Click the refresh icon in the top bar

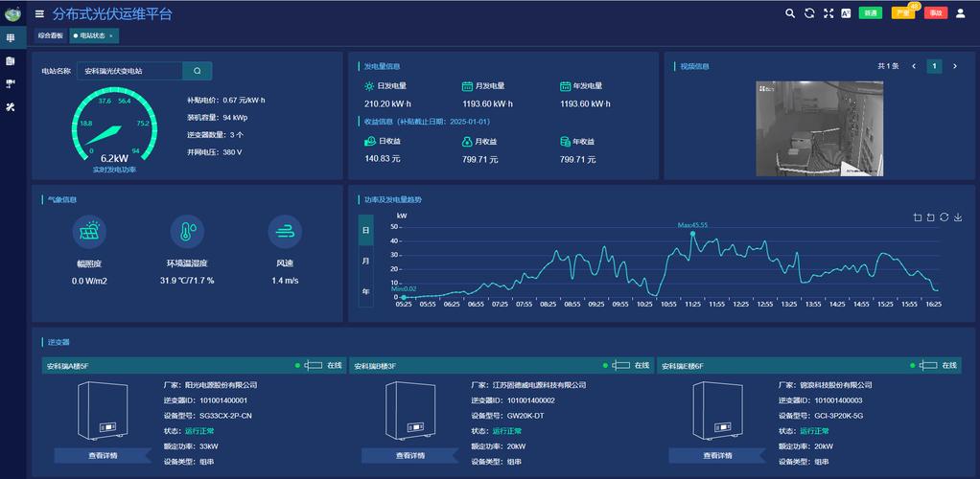(809, 13)
